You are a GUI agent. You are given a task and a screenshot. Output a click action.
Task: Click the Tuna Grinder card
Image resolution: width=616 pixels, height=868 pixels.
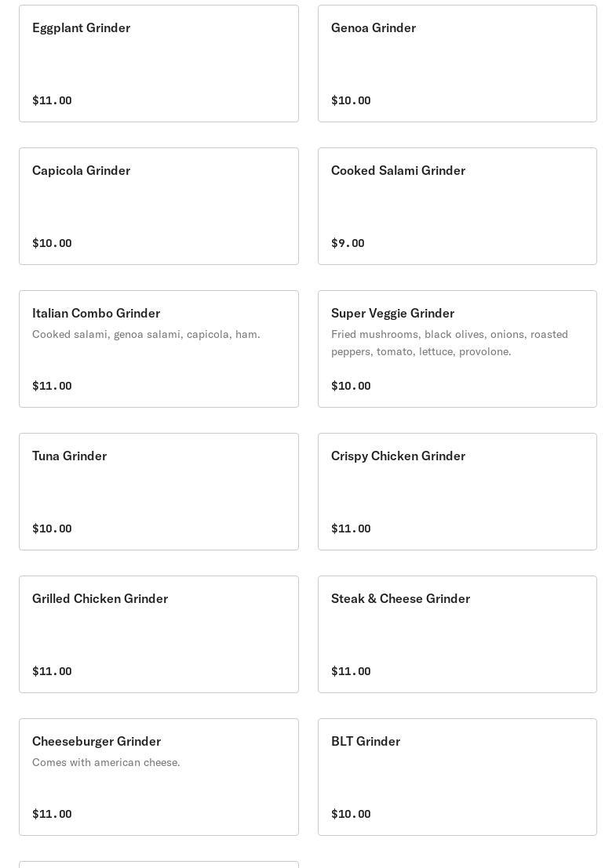click(159, 492)
